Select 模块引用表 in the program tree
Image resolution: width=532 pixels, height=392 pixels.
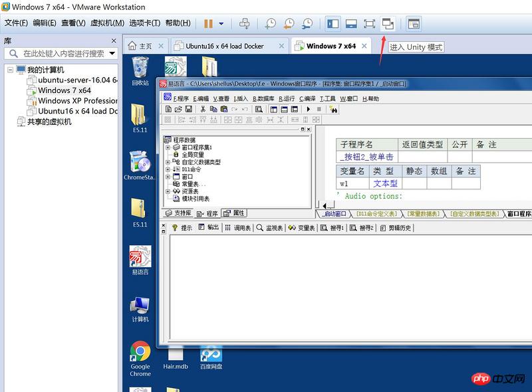(x=196, y=199)
